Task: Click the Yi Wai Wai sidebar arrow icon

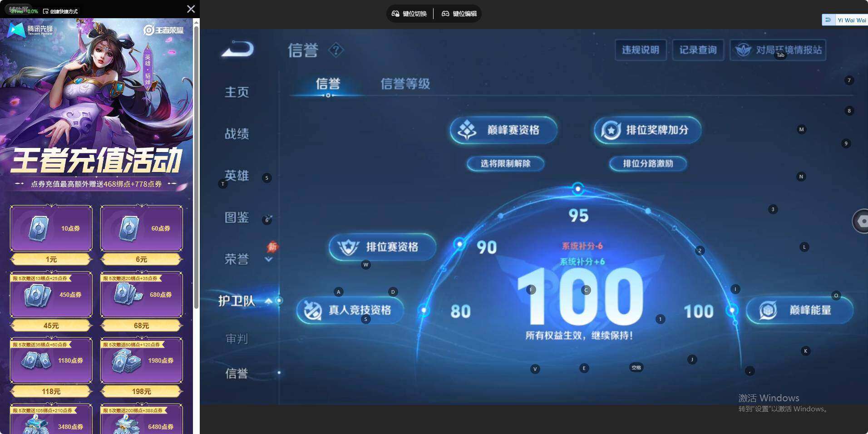Action: 828,20
